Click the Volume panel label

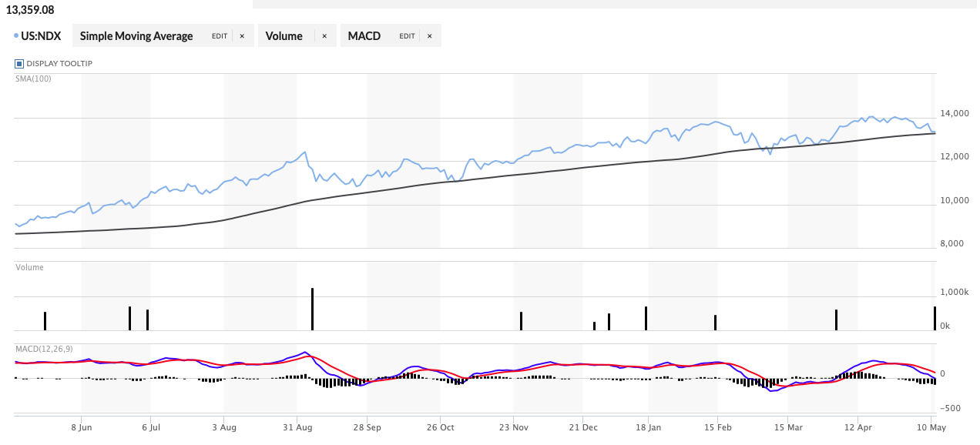(x=29, y=268)
